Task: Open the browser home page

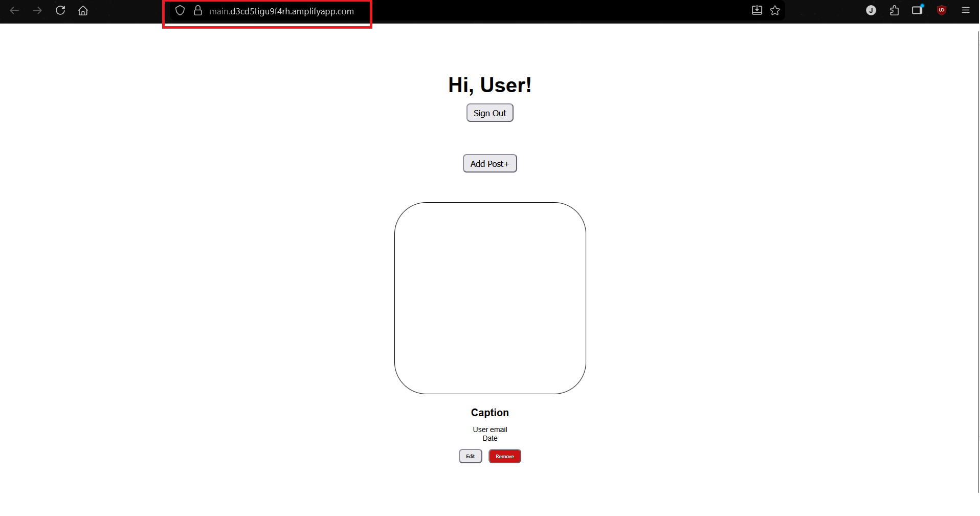Action: 83,10
